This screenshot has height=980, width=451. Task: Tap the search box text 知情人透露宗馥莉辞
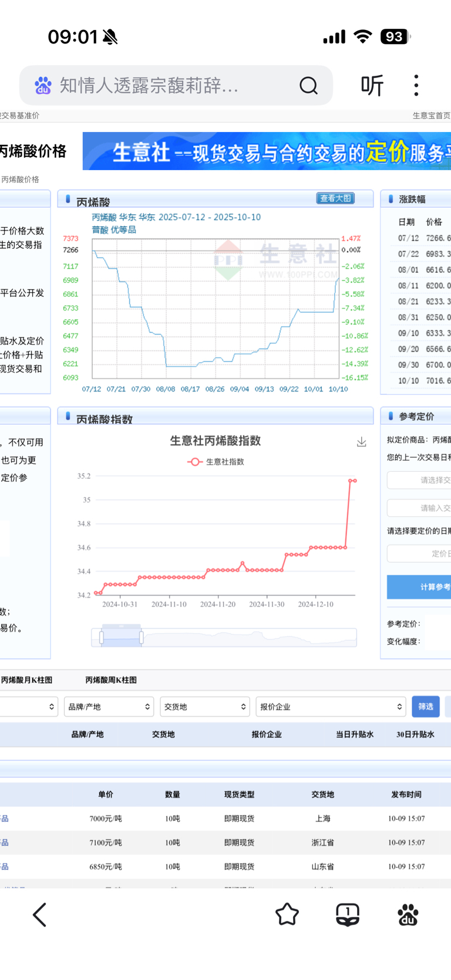pos(149,86)
